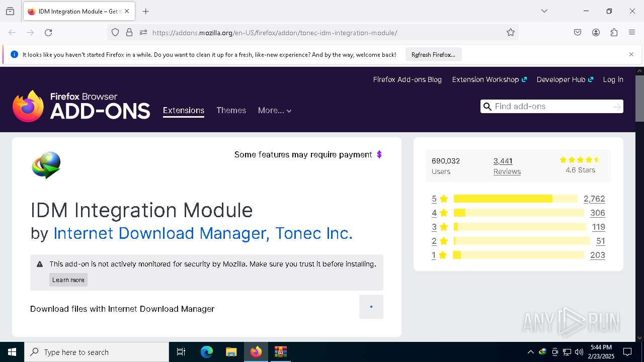This screenshot has height=362, width=644.
Task: Open the site permissions icon
Action: pos(143,33)
